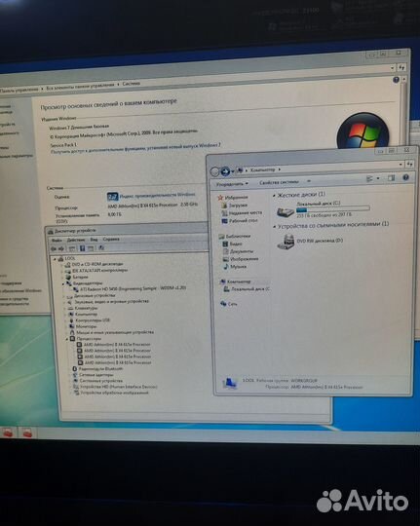Select the Локальный диск (C:) drive icon
This screenshot has height=526, width=420.
click(286, 211)
